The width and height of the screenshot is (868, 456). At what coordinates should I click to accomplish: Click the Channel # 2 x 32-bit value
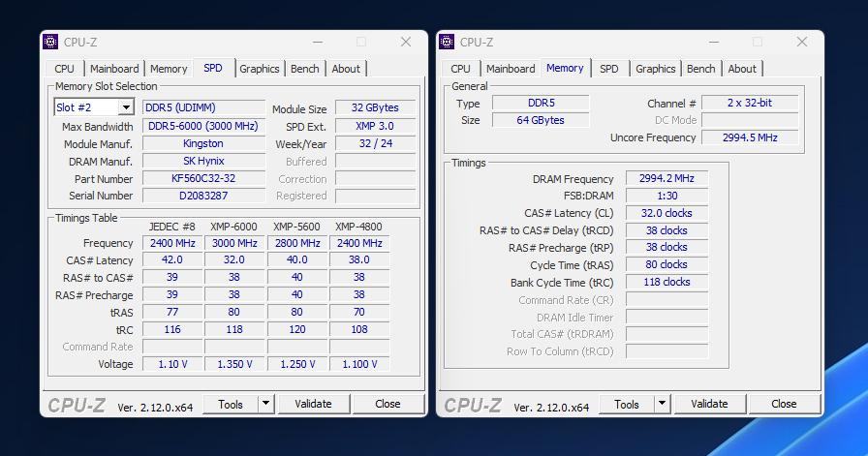[x=750, y=103]
